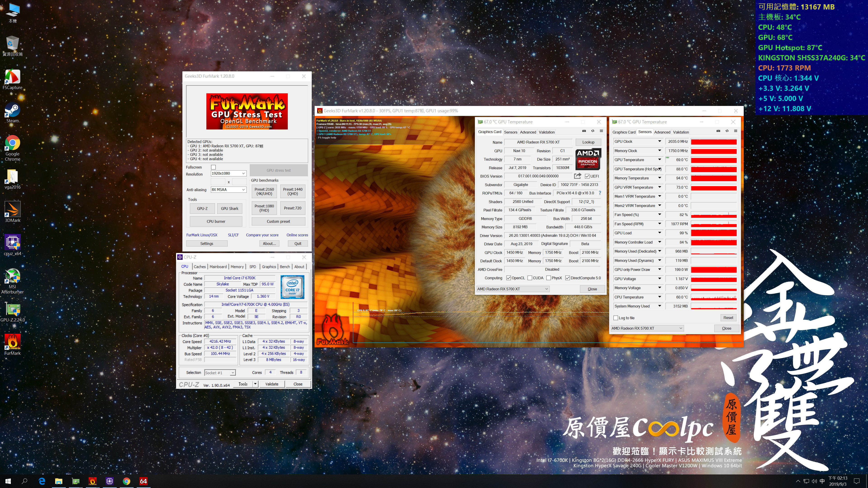Open File Explorer from taskbar
868x488 pixels.
point(59,481)
